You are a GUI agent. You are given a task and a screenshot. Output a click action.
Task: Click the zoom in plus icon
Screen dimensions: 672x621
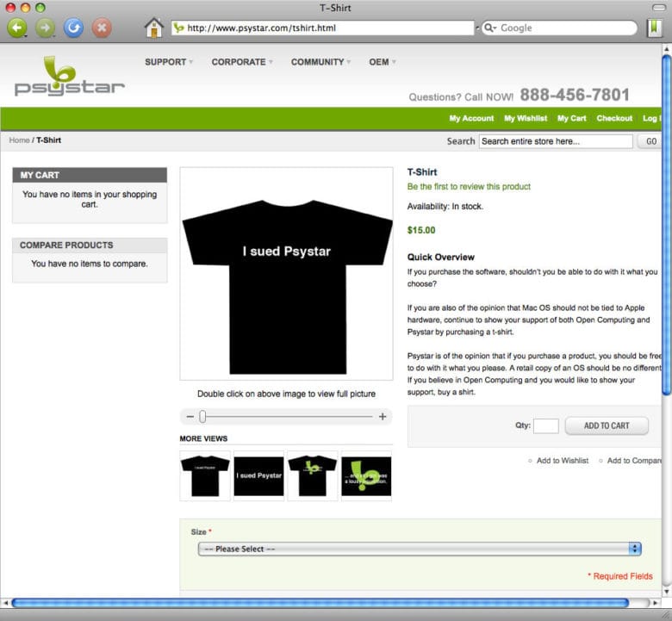click(x=383, y=417)
